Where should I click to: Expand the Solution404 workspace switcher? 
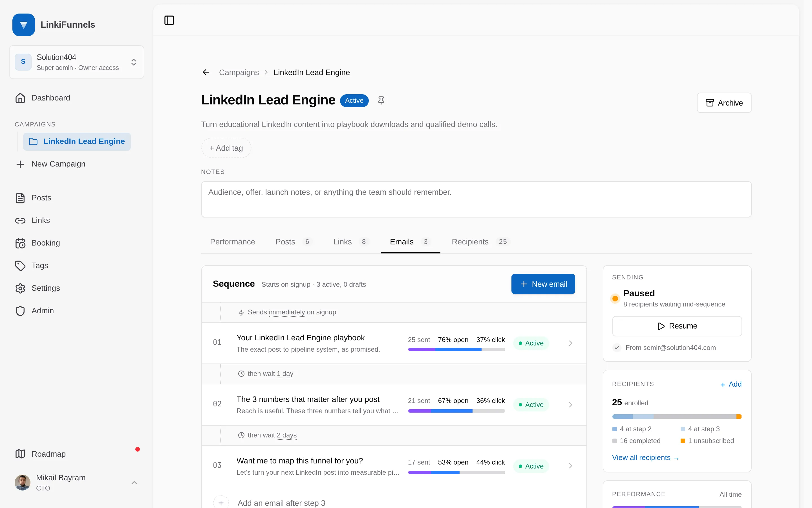[77, 62]
